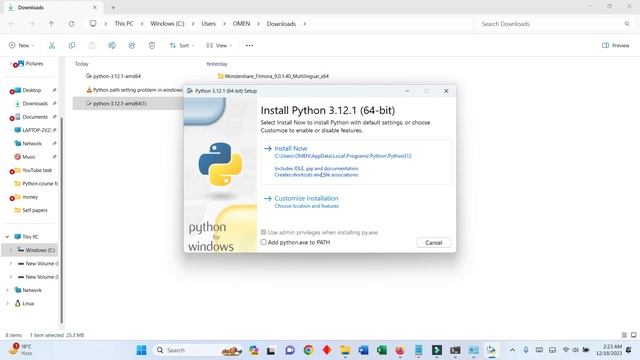Screen dimensions: 640x360
Task: Go forward with the forward arrow
Action: [31, 24]
